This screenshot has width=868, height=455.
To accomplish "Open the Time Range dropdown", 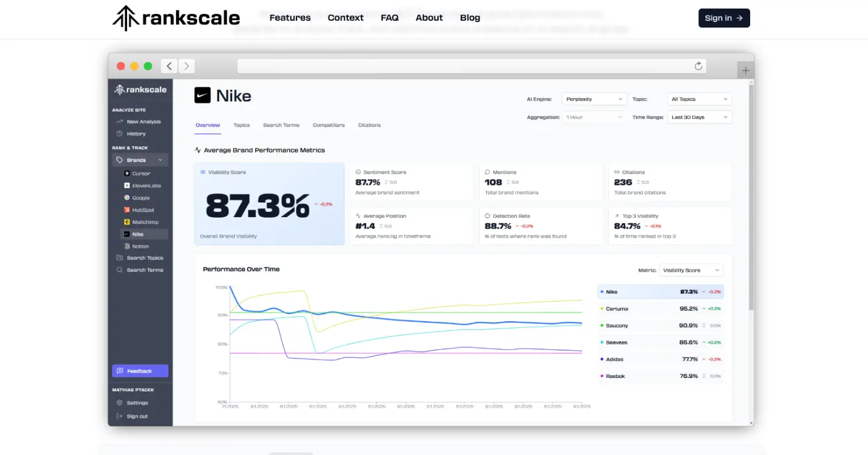I will [700, 117].
